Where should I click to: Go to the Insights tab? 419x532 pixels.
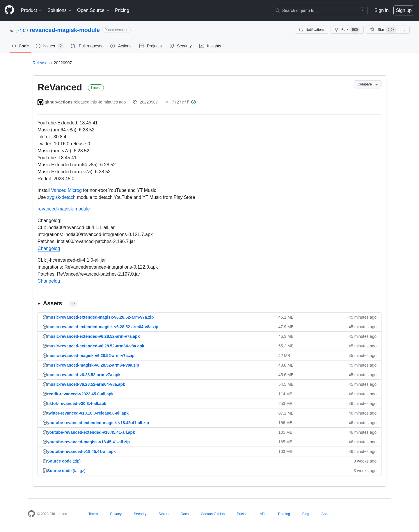(210, 46)
